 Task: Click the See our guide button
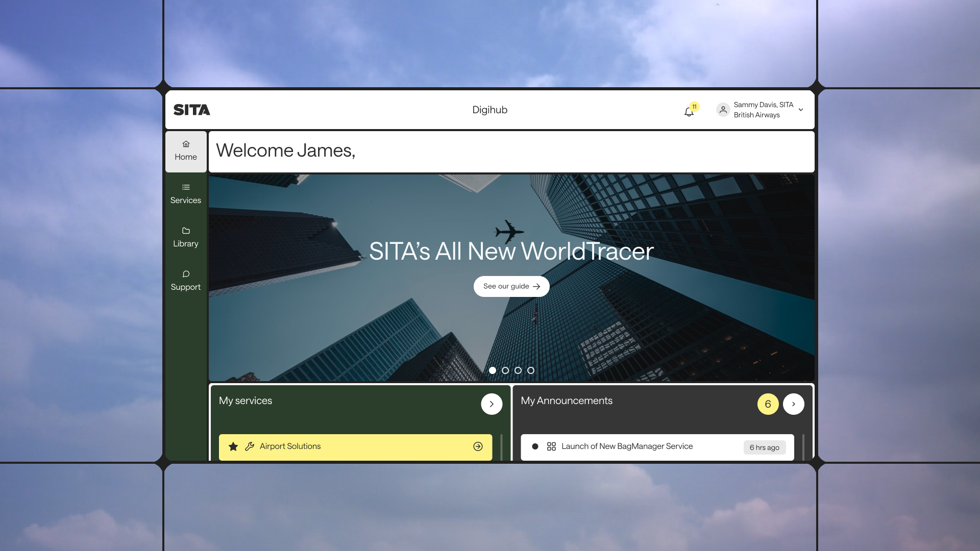click(511, 286)
